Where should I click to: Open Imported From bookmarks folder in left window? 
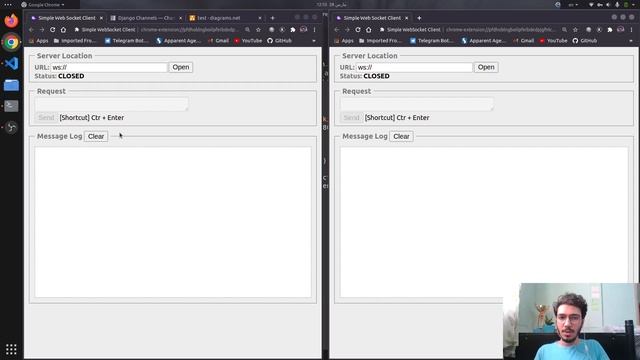point(75,41)
